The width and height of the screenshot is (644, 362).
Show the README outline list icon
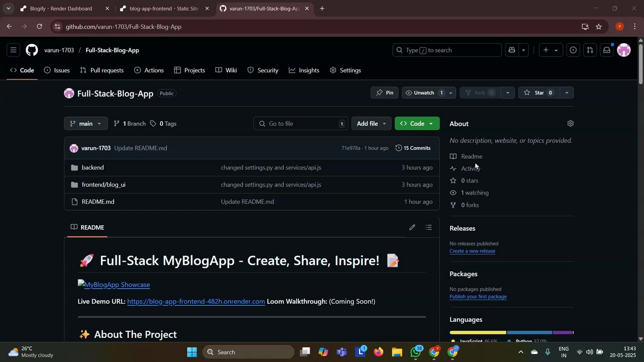click(429, 227)
